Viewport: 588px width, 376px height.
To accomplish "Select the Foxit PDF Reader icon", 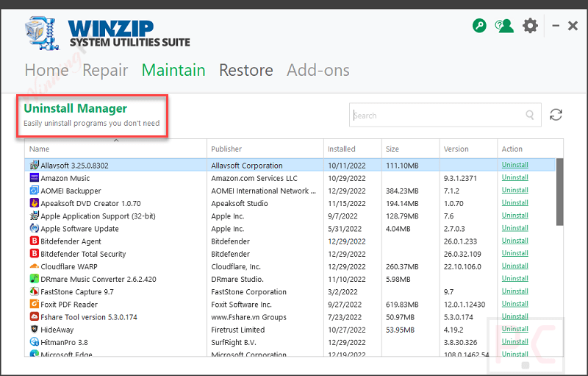I will point(34,304).
